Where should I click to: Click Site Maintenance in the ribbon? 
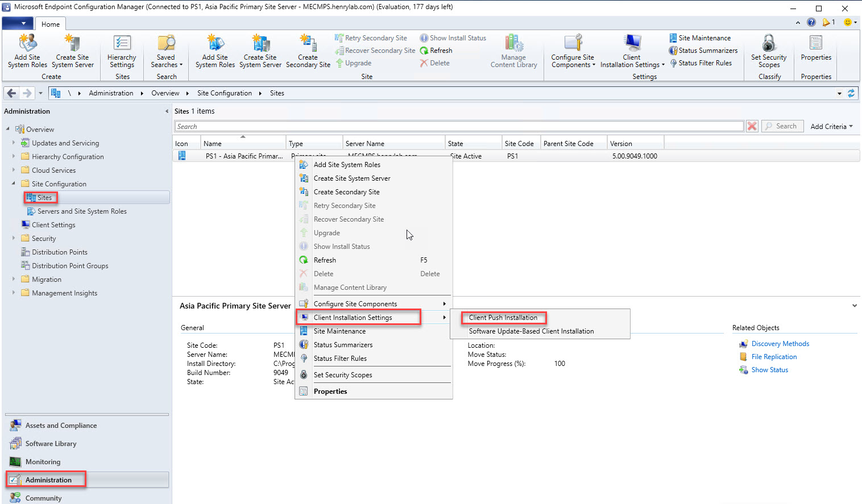tap(704, 38)
